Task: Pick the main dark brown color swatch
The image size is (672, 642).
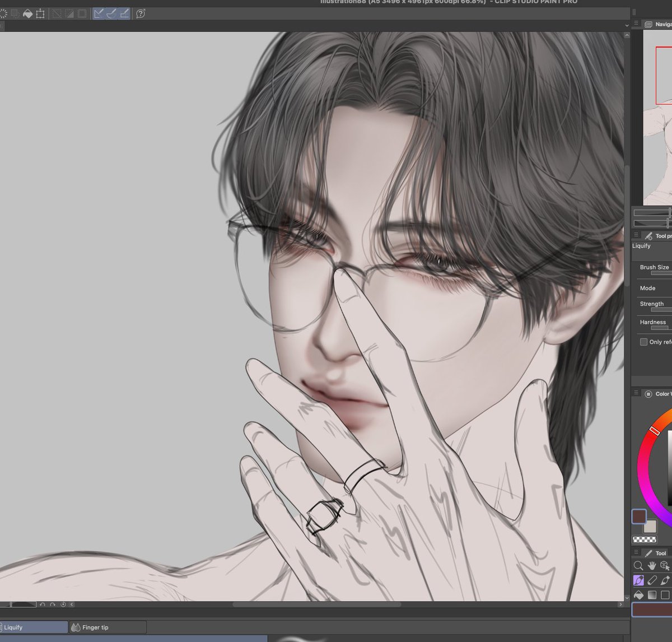Action: click(x=639, y=517)
